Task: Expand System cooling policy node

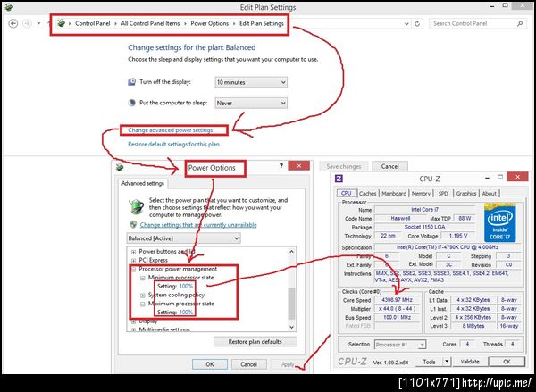Action: click(x=143, y=296)
